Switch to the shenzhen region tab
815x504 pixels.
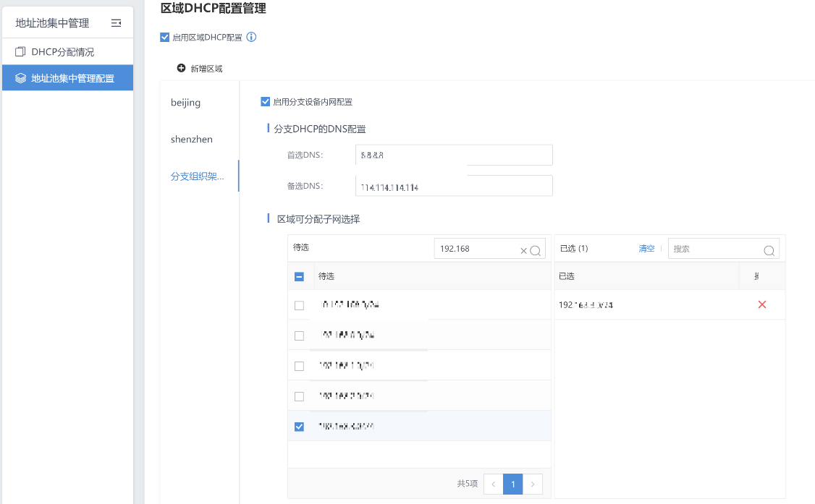[192, 139]
